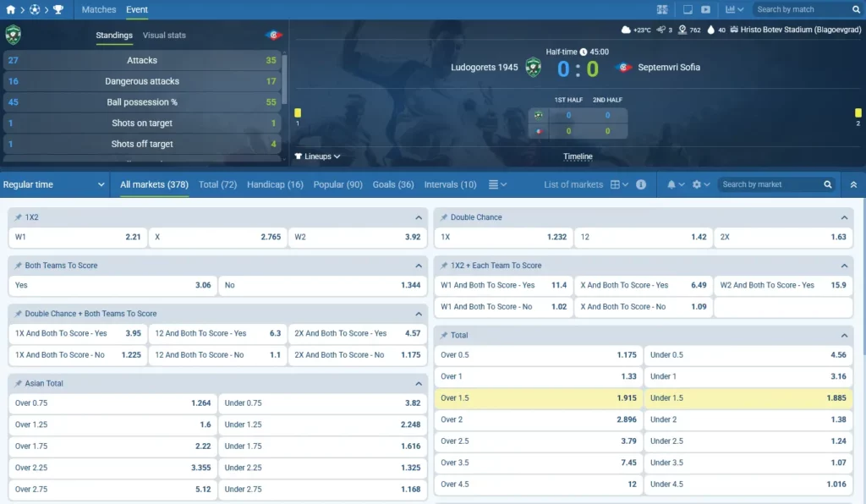This screenshot has height=504, width=866.
Task: Select the Standings tab
Action: tap(114, 35)
